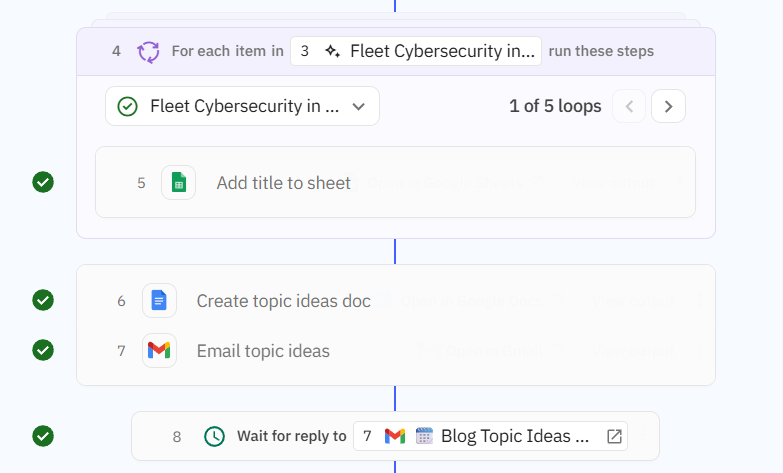Viewport: 783px width, 473px height.
Task: Click the Google Sheets icon on step 5
Action: pos(178,183)
